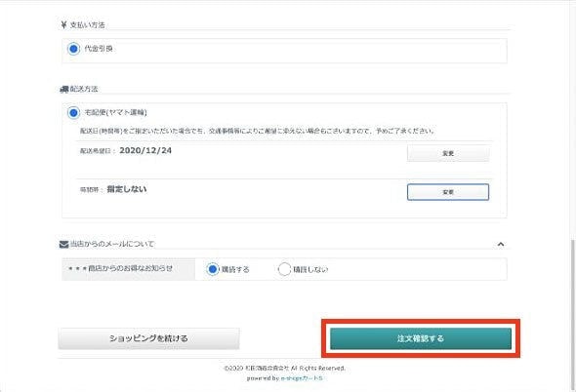
Task: Select the 宅配便(ヤマト運輸) delivery radio button
Action: click(x=73, y=113)
